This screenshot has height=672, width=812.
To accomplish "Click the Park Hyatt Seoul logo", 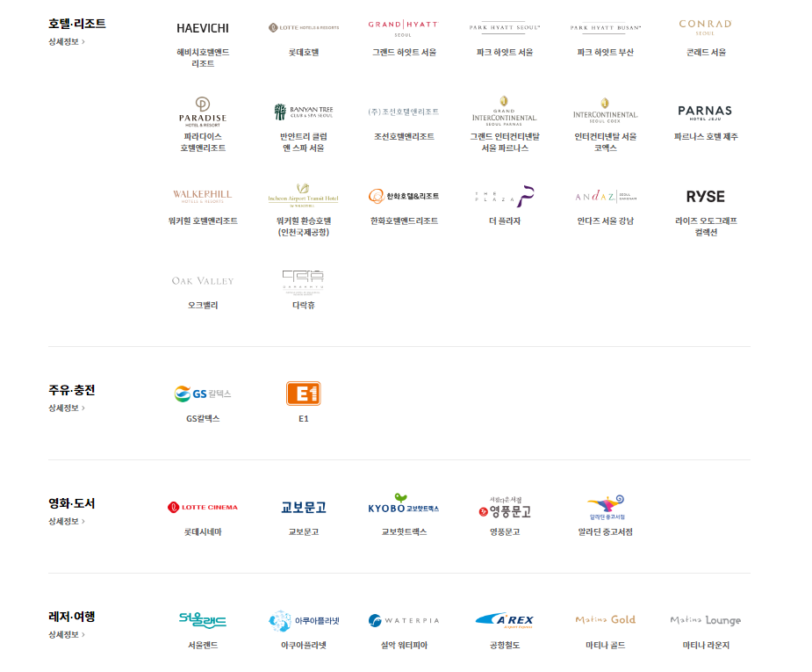I will pyautogui.click(x=505, y=28).
